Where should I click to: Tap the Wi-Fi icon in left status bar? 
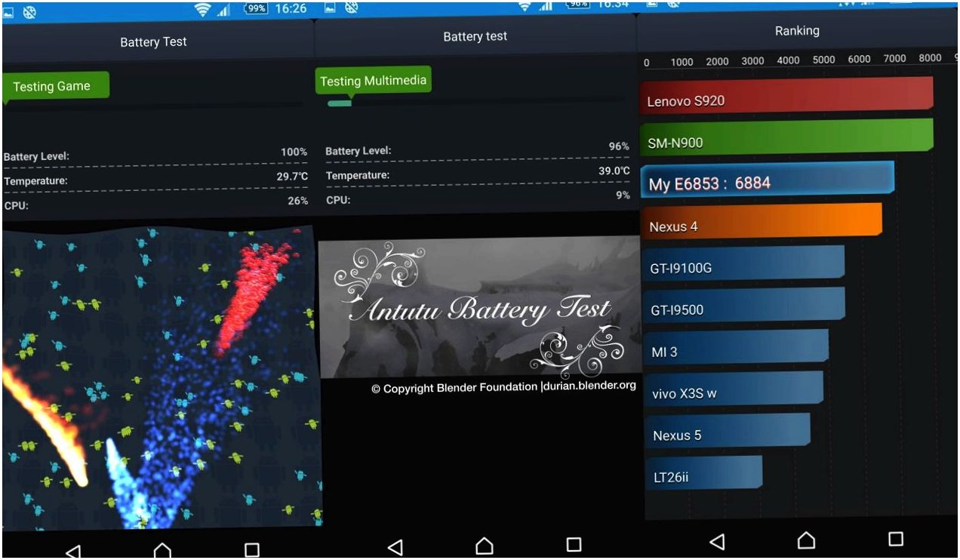click(202, 10)
